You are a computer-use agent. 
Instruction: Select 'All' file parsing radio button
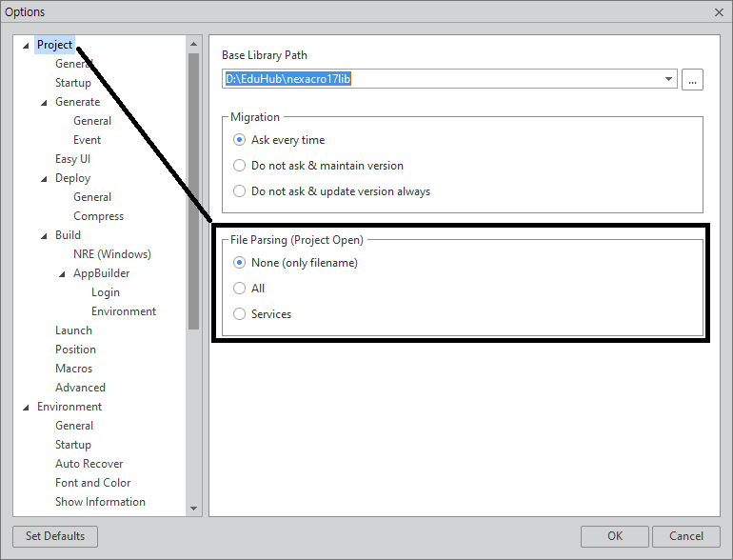(240, 289)
